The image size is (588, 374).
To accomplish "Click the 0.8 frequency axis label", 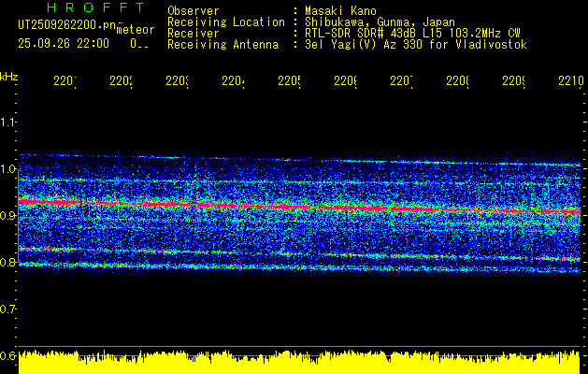I will pyautogui.click(x=7, y=262).
